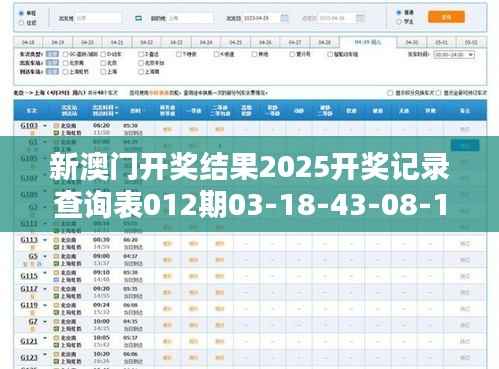Expand stops arrow next to G119
The height and width of the screenshot is (369, 499).
click(x=45, y=306)
